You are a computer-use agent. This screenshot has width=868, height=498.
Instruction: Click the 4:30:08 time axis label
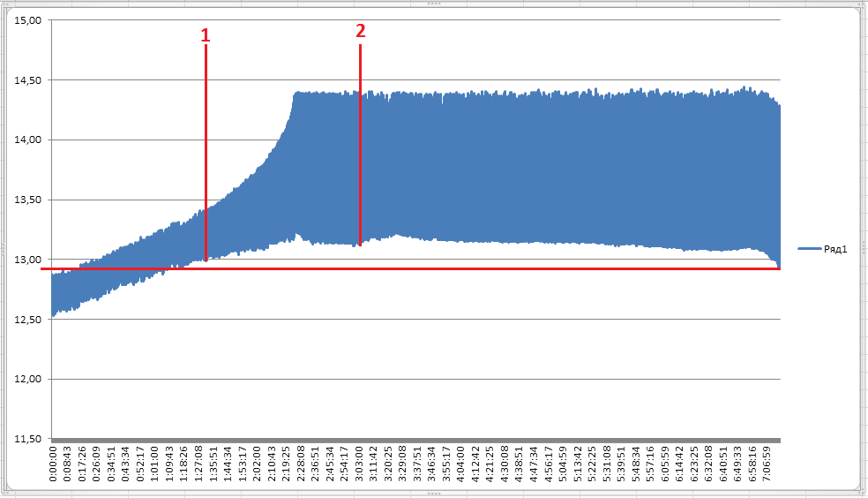click(504, 464)
